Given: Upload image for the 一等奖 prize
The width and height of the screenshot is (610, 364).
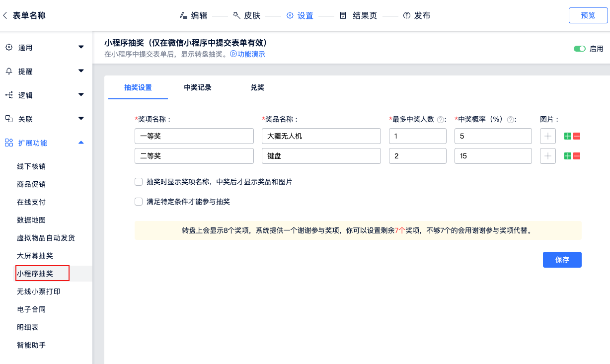Looking at the screenshot, I should pyautogui.click(x=548, y=136).
